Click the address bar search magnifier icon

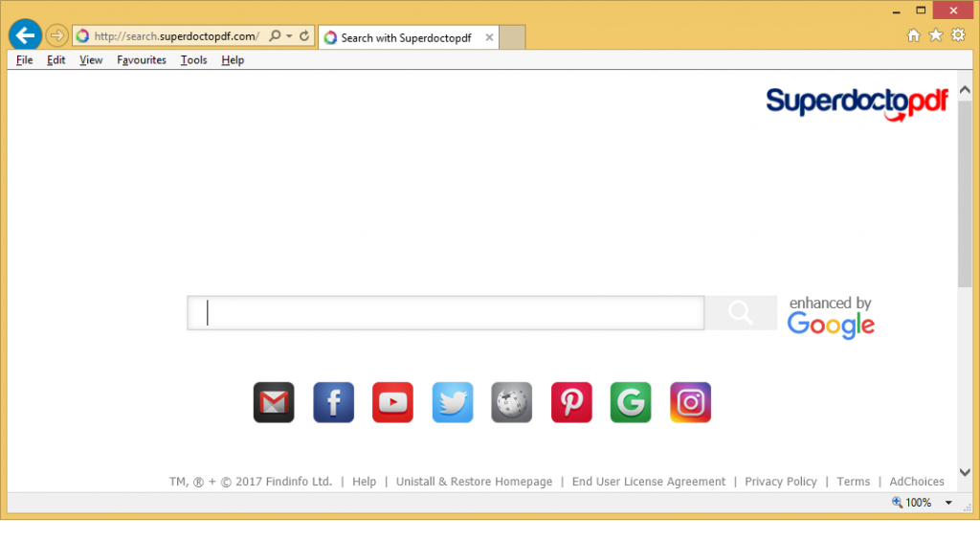pos(275,35)
